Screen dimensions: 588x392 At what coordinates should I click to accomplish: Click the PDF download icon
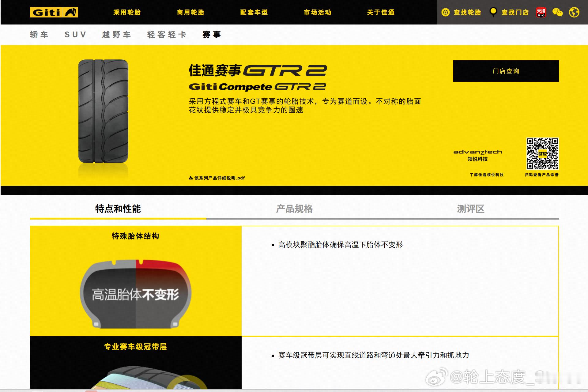click(x=190, y=178)
